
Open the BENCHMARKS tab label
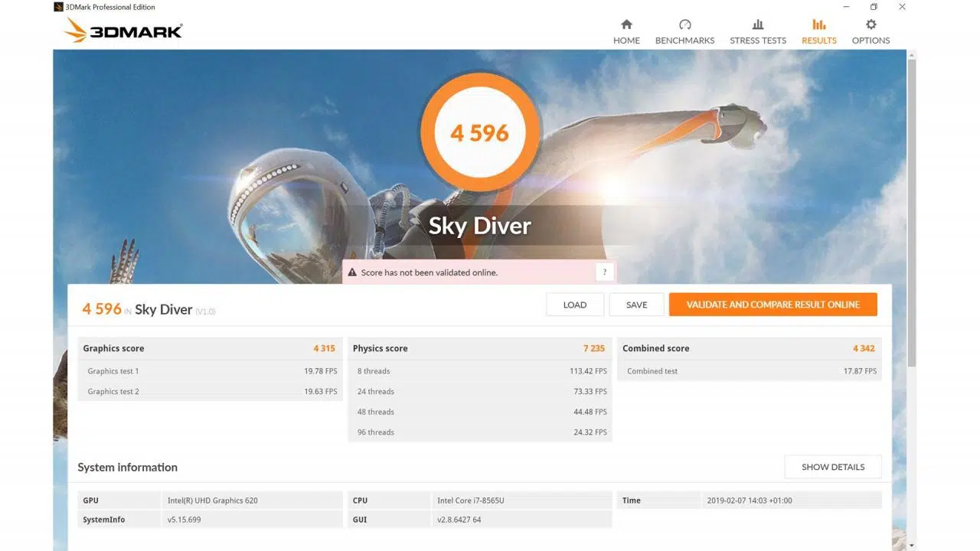click(x=684, y=41)
